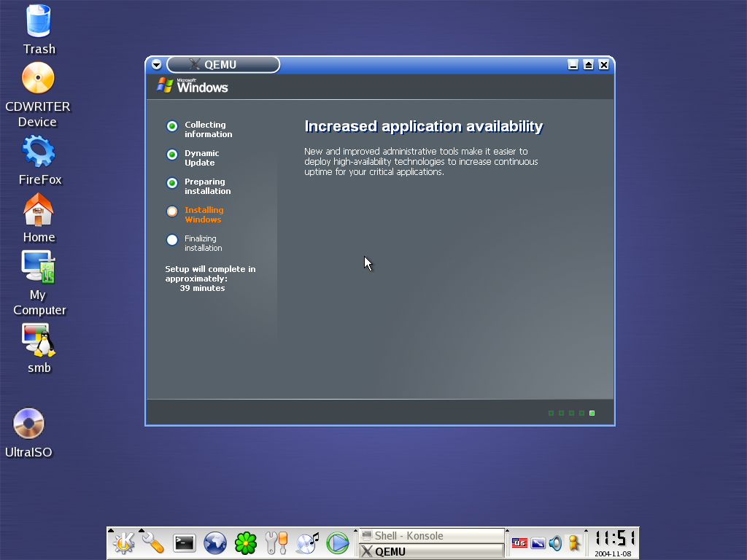Minimize the QEMU window
Screen dimensions: 747x560
click(x=573, y=65)
